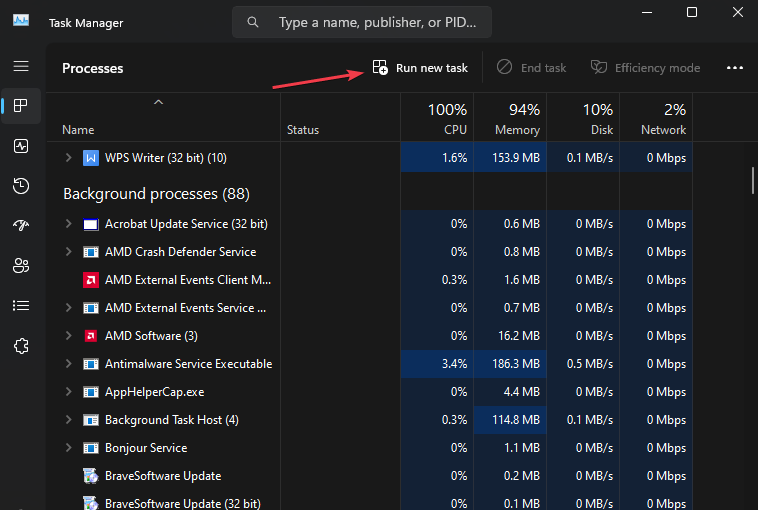The width and height of the screenshot is (758, 510).
Task: Expand the Antimalware Service Executable entry
Action: [x=69, y=364]
